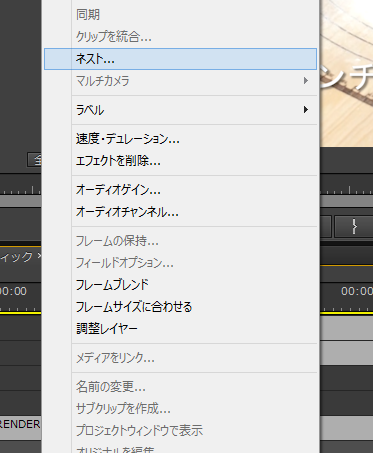Click the video preview thumbnail

pyautogui.click(x=346, y=73)
